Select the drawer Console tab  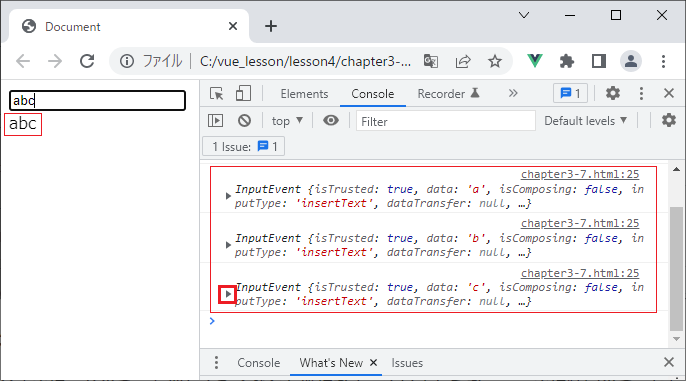point(259,363)
